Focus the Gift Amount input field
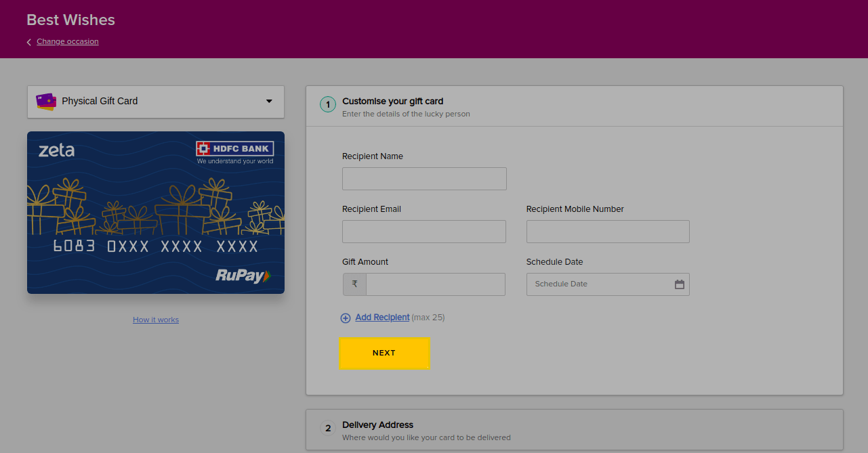Image resolution: width=868 pixels, height=453 pixels. [436, 284]
